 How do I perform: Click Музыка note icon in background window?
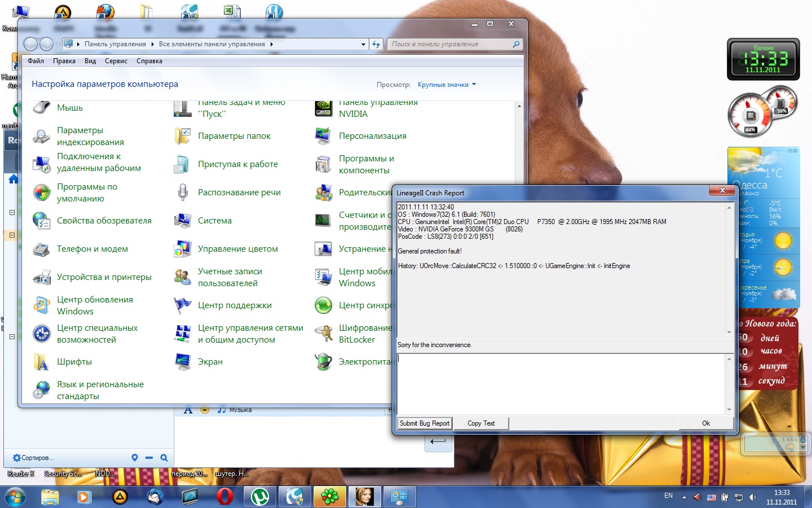[x=222, y=410]
